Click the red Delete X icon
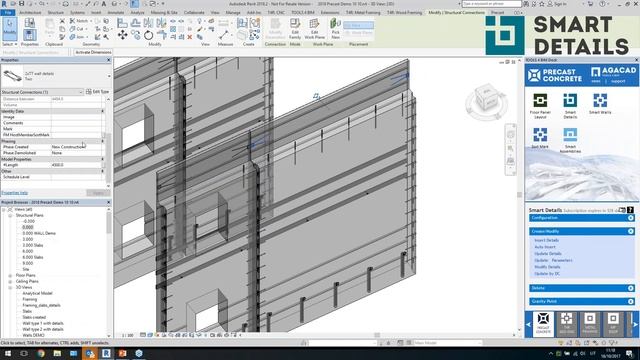The width and height of the screenshot is (640, 360). (190, 37)
